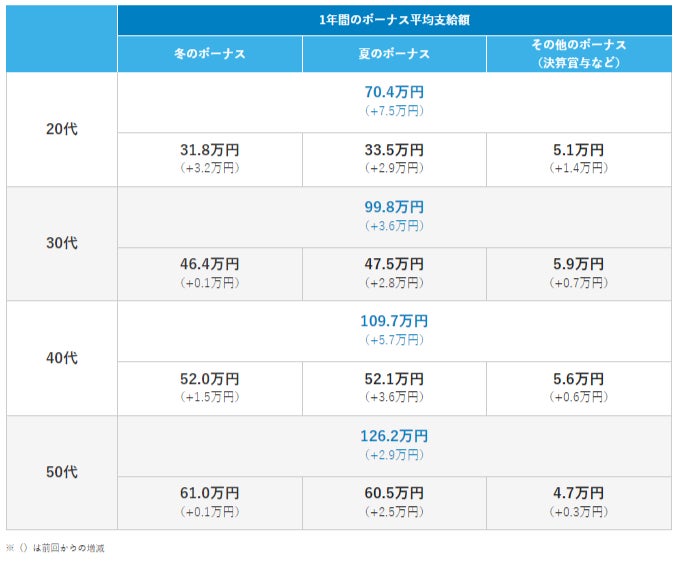The width and height of the screenshot is (675, 561).
Task: Click the 47.5万円 summer bonus cell
Action: tap(394, 264)
